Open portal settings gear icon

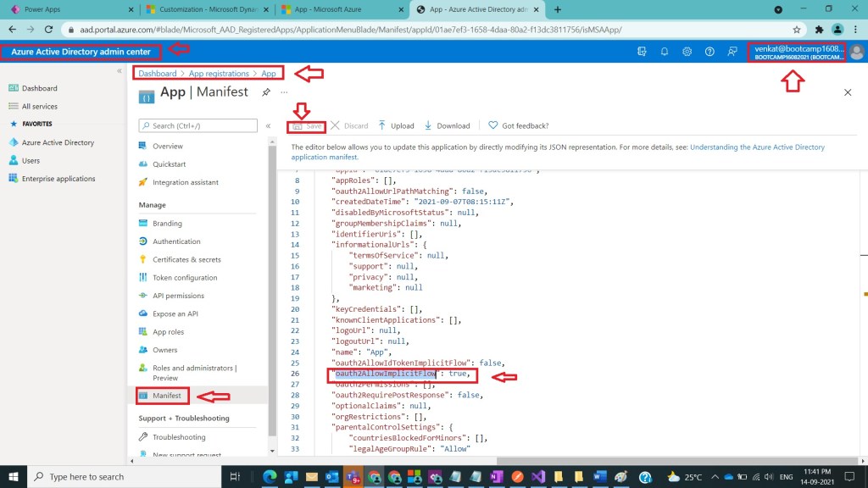click(687, 52)
